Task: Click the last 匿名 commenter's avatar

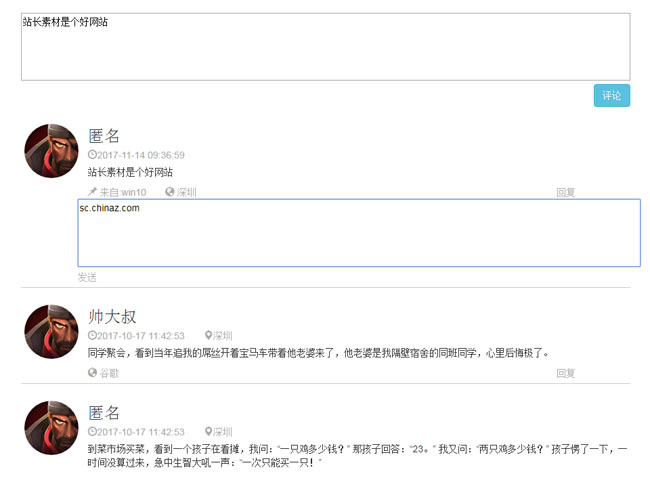Action: (x=51, y=428)
